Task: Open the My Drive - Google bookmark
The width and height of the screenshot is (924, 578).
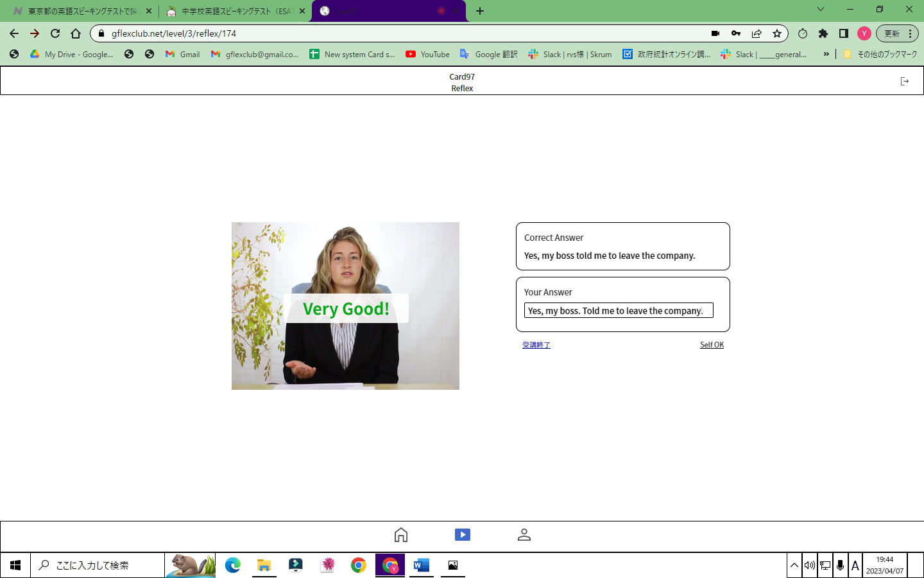Action: click(x=71, y=55)
